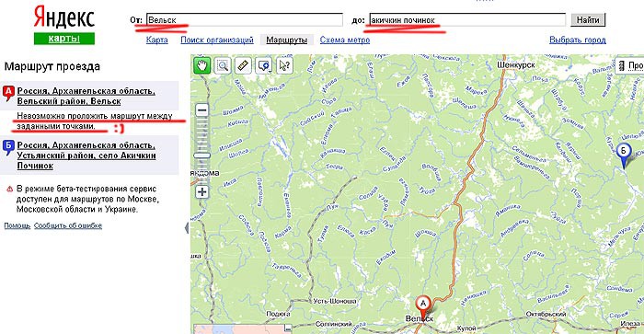Collapse the route side panel arrow
Screen dimensions: 644x334
click(x=187, y=227)
